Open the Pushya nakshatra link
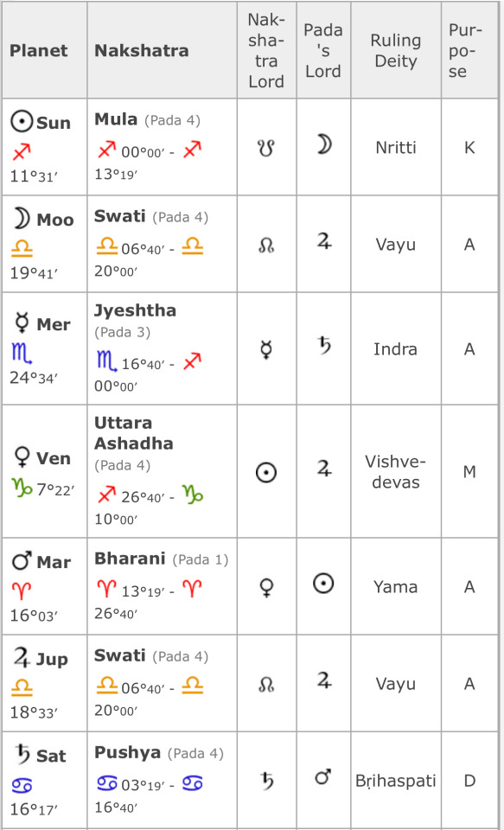504x830 pixels. click(x=127, y=753)
